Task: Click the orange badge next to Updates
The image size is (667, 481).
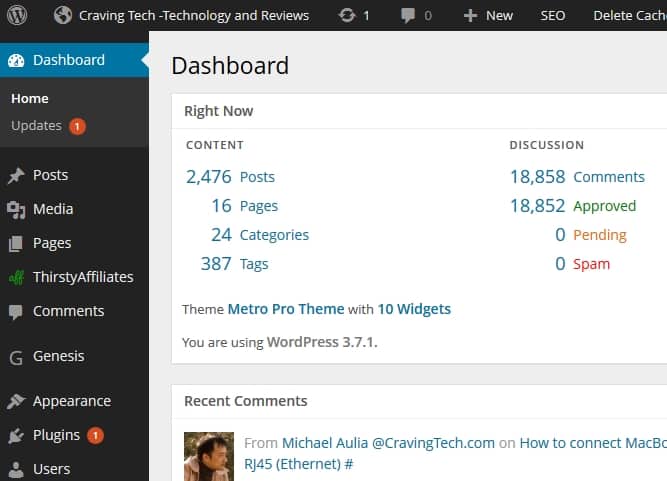Action: tap(77, 126)
